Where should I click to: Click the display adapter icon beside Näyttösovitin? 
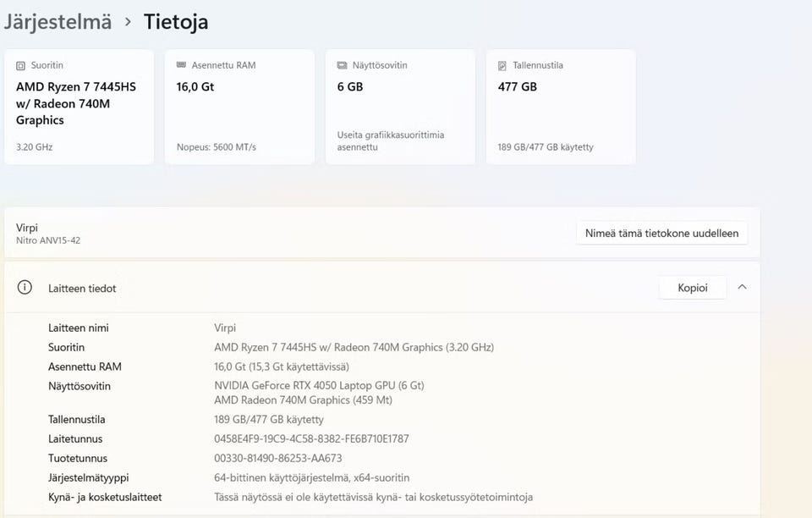342,65
